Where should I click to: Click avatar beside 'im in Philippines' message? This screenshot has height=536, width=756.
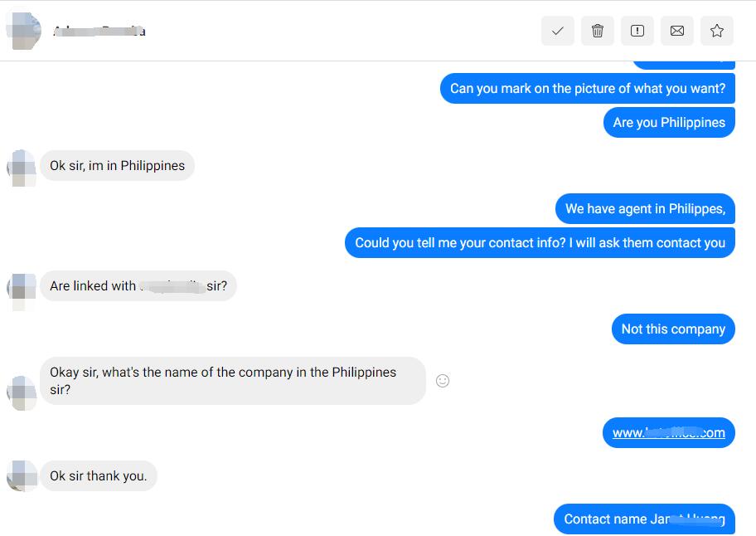(x=22, y=168)
